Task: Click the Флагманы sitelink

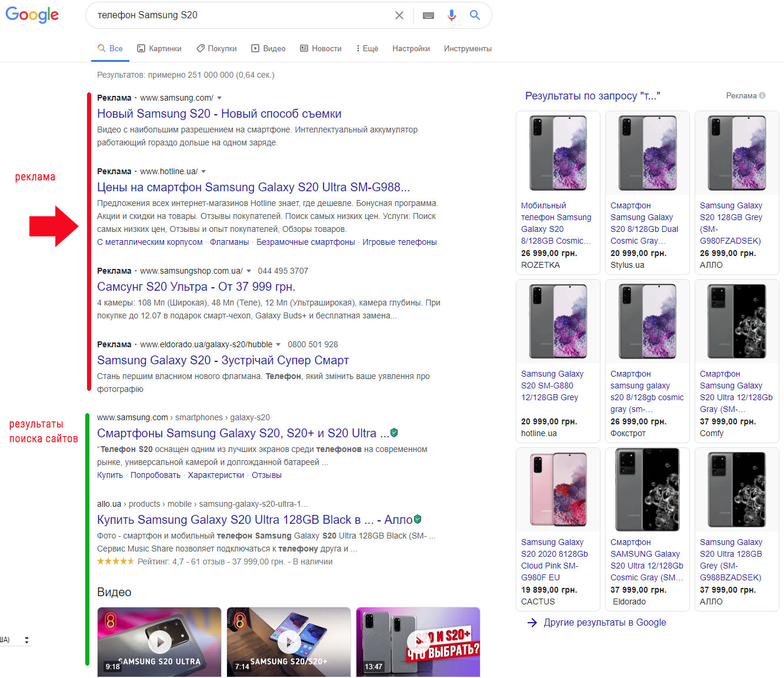Action: (229, 242)
